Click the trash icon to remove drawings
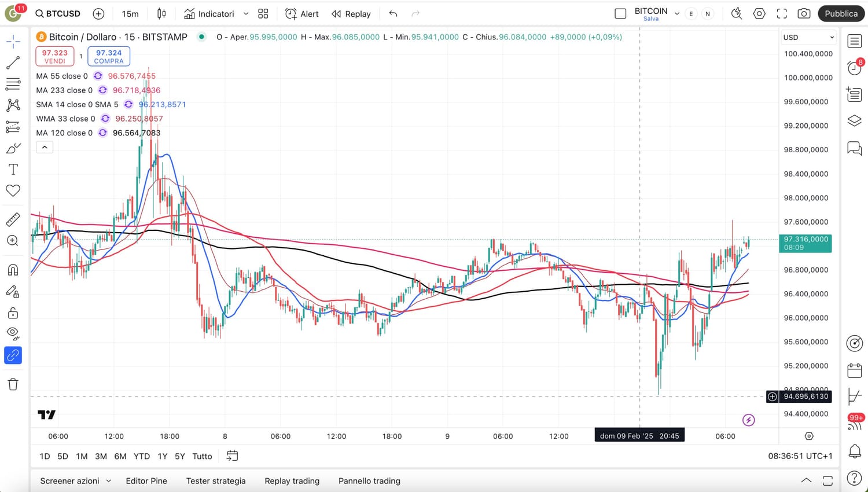Viewport: 868px width, 492px height. click(13, 384)
